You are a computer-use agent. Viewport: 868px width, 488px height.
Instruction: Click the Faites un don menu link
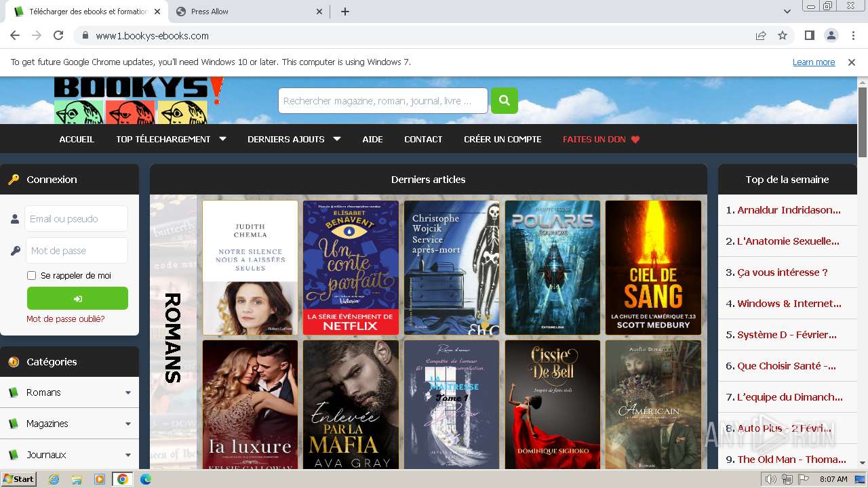[594, 139]
